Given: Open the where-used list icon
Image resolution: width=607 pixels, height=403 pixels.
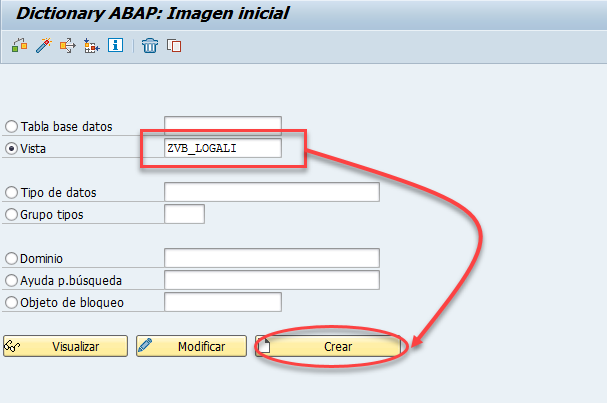Looking at the screenshot, I should coord(68,45).
